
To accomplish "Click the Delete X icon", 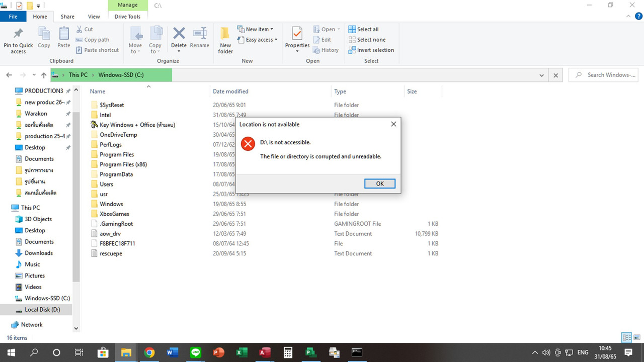I will click(x=179, y=33).
